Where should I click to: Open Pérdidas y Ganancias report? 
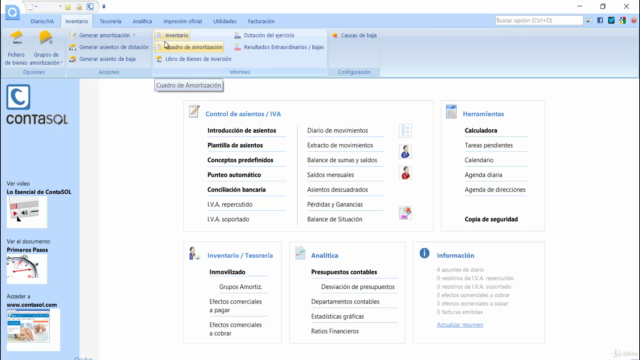pyautogui.click(x=335, y=204)
